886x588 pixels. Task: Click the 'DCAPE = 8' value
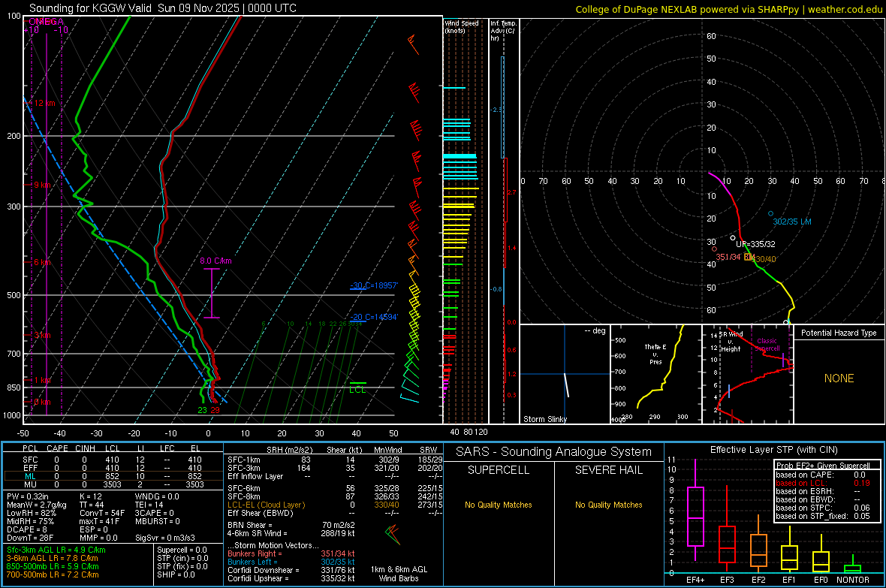coord(27,529)
